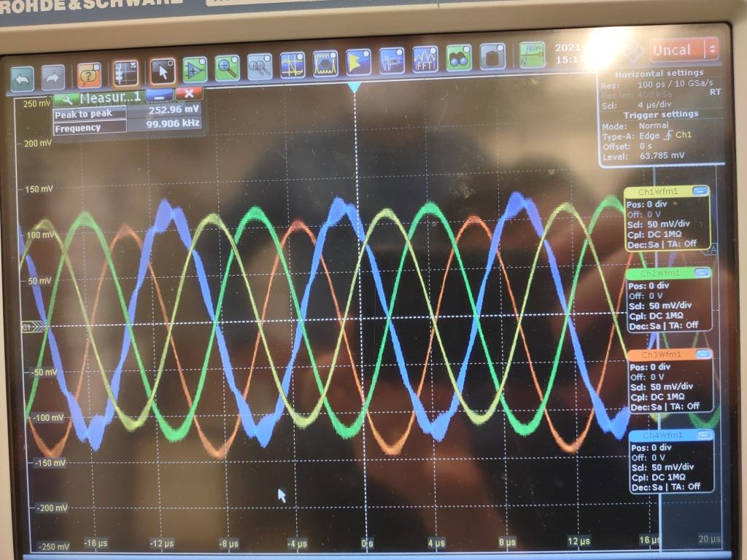Viewport: 747px width, 560px height.
Task: Open the Uncal dropdown arrows
Action: pos(712,49)
